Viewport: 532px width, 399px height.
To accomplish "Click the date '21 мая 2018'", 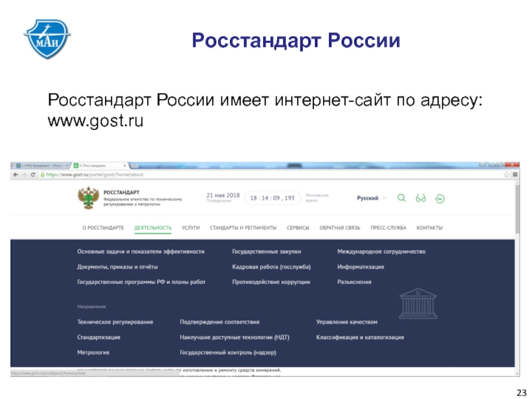I will [223, 196].
